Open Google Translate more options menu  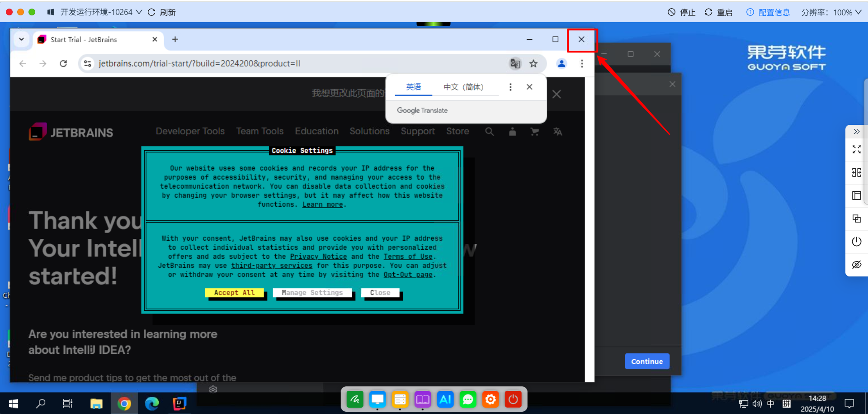click(510, 87)
